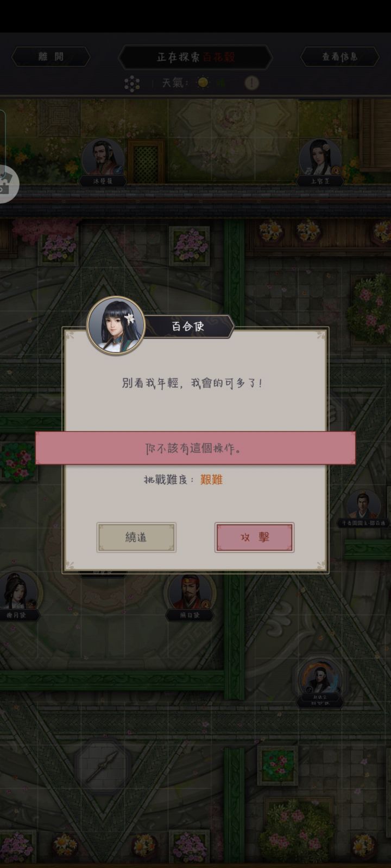
Task: Tap the floating screenshot widget at left edge
Action: [8, 184]
